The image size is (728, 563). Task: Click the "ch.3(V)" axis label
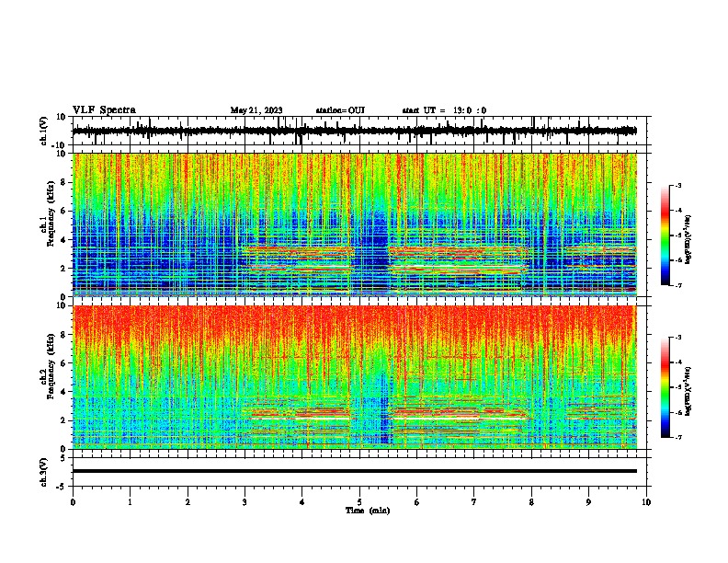[44, 472]
